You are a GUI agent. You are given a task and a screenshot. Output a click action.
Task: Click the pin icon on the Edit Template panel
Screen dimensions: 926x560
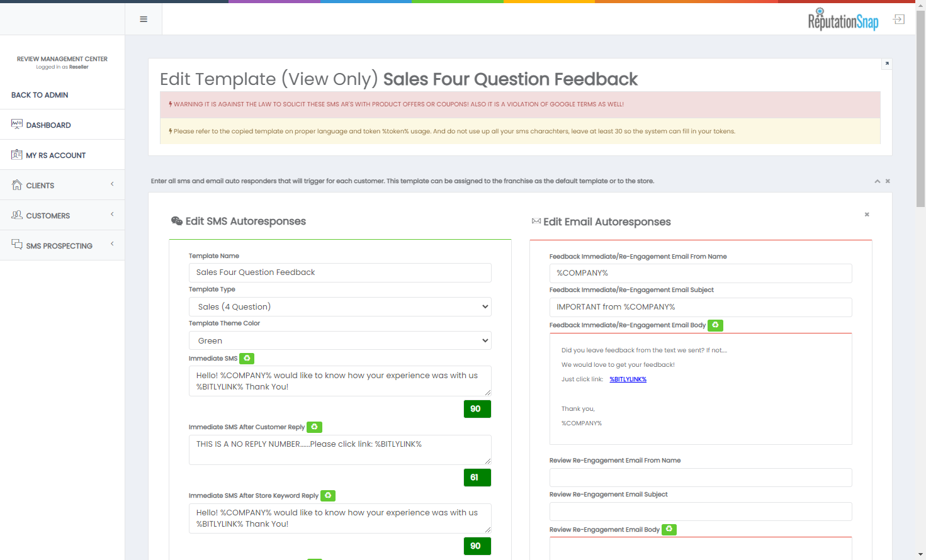tap(886, 64)
